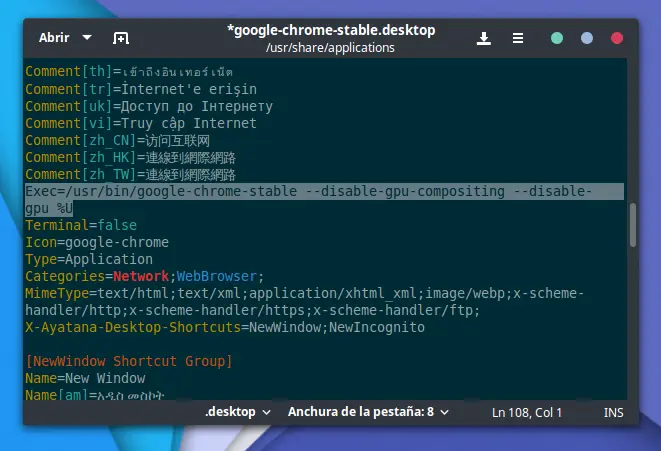The image size is (661, 451).
Task: Expand the recent files arrow next to Abrir
Action: [x=87, y=38]
